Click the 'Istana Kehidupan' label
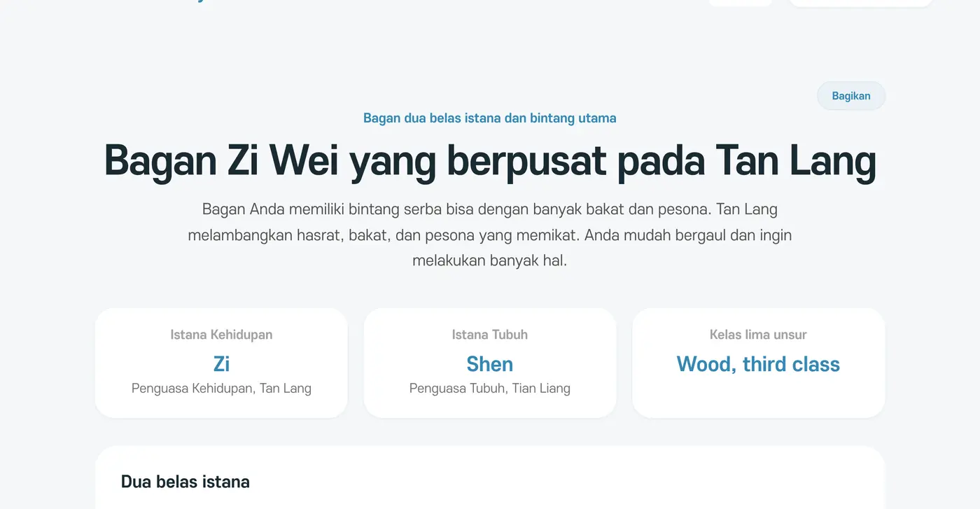Image resolution: width=980 pixels, height=509 pixels. coord(221,335)
